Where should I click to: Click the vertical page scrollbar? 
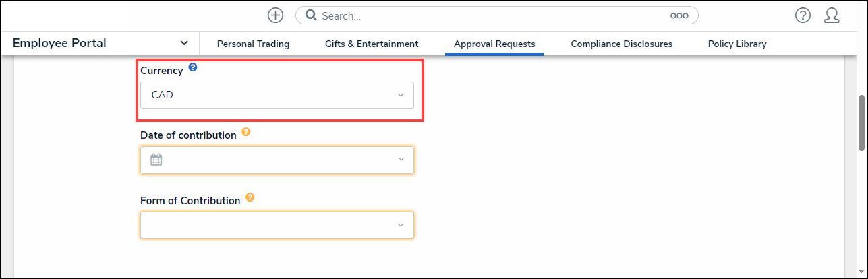point(861,123)
